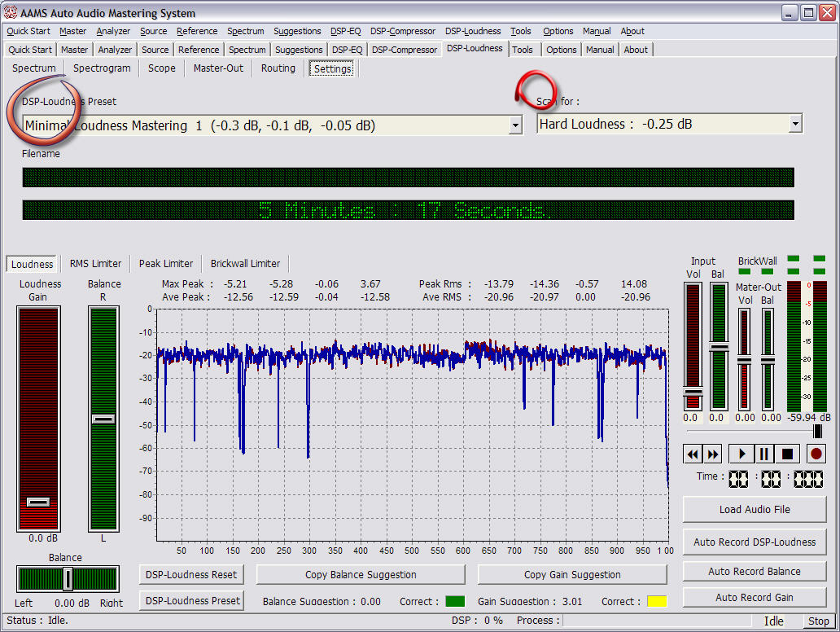840x632 pixels.
Task: Open the Settings sub-tab
Action: coord(333,68)
